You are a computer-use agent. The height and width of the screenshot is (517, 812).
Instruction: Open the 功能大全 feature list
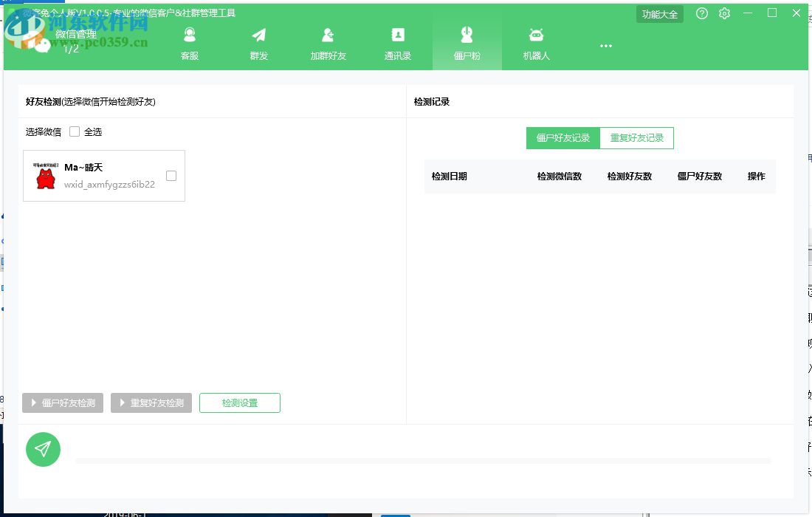(659, 13)
